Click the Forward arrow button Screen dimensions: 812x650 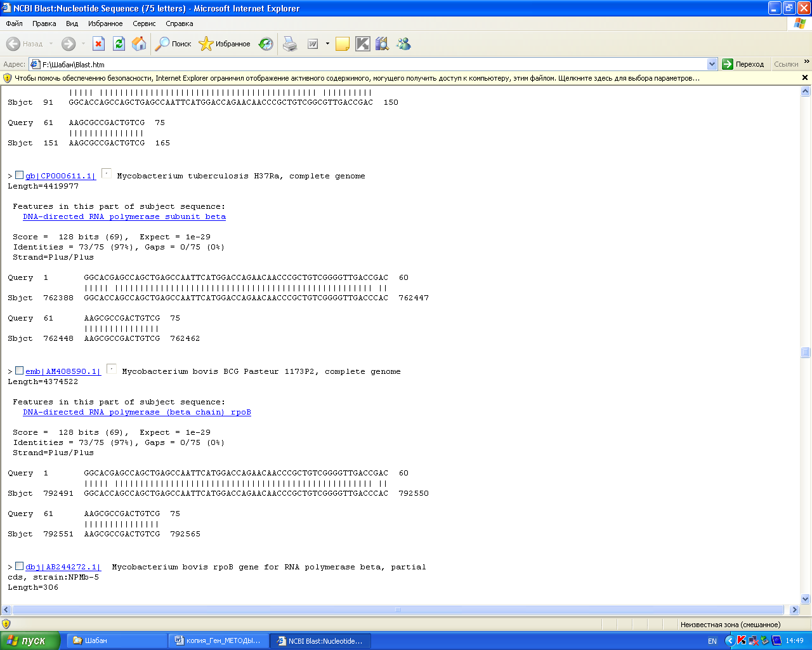[x=68, y=44]
